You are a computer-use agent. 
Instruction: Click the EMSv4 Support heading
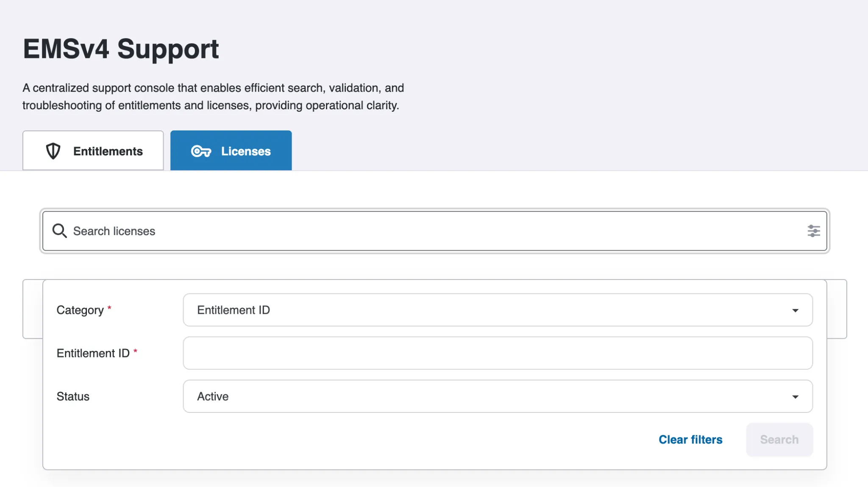coord(121,49)
